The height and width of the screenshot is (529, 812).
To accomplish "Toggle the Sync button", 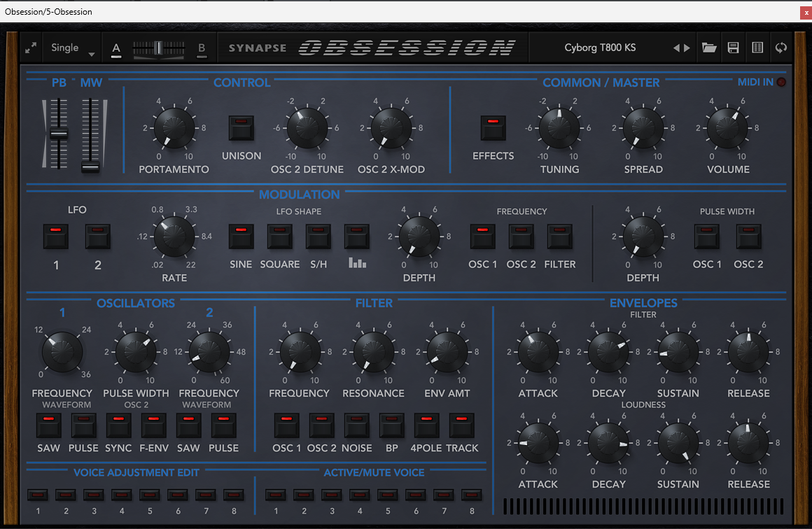I will pyautogui.click(x=118, y=425).
